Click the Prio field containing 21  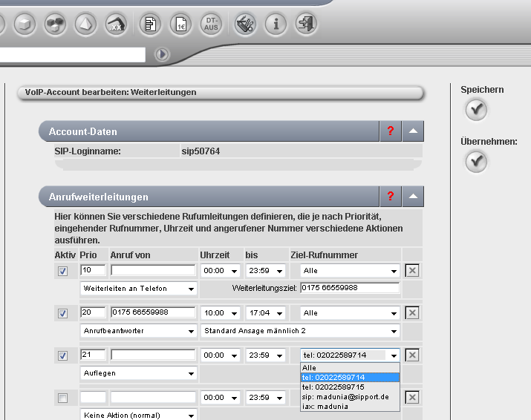93,355
